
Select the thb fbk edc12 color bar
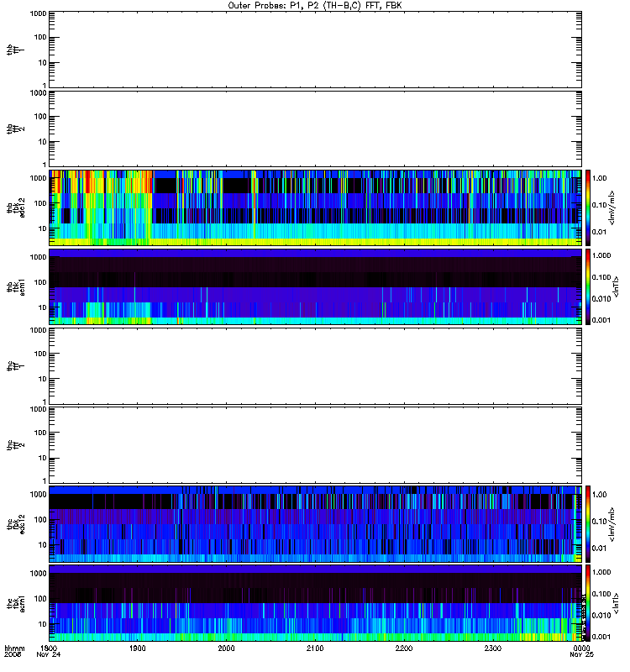pyautogui.click(x=588, y=207)
